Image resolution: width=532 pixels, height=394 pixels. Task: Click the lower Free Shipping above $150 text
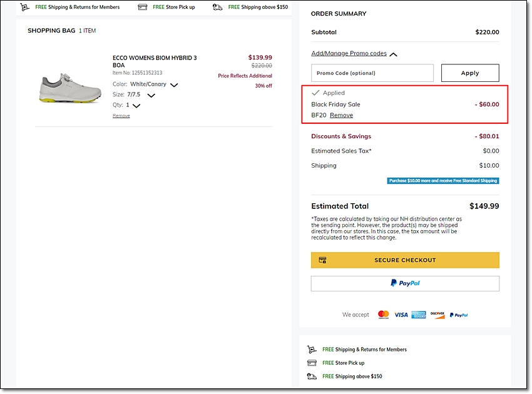click(x=352, y=376)
